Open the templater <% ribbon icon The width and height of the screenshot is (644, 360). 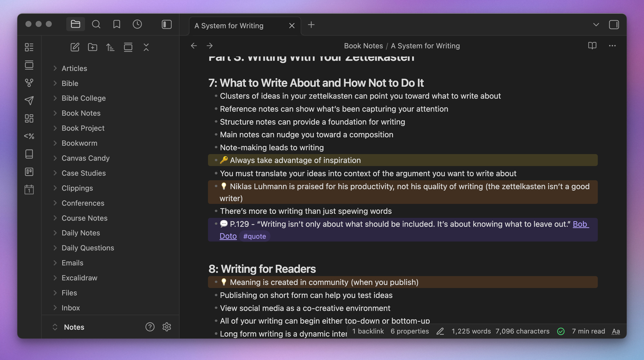coord(29,136)
